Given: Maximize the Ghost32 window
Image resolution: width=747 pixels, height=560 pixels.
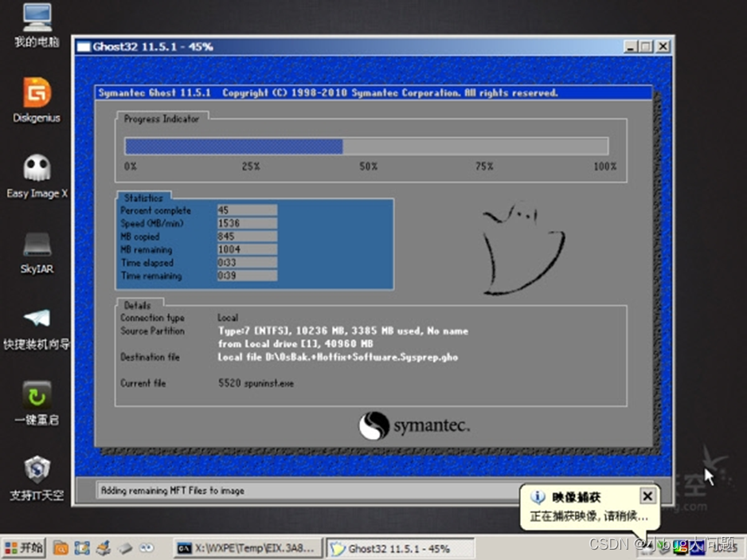Looking at the screenshot, I should point(646,46).
